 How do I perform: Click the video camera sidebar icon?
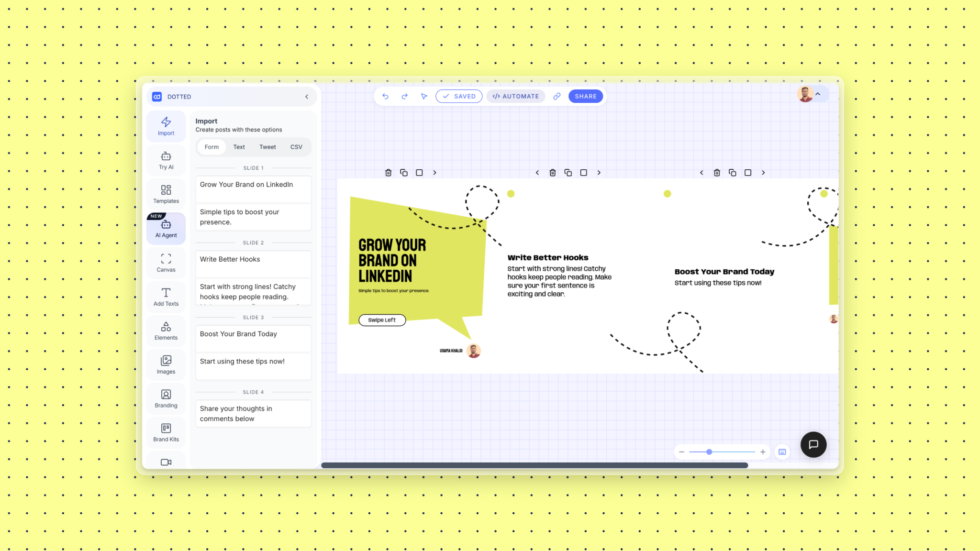(166, 462)
